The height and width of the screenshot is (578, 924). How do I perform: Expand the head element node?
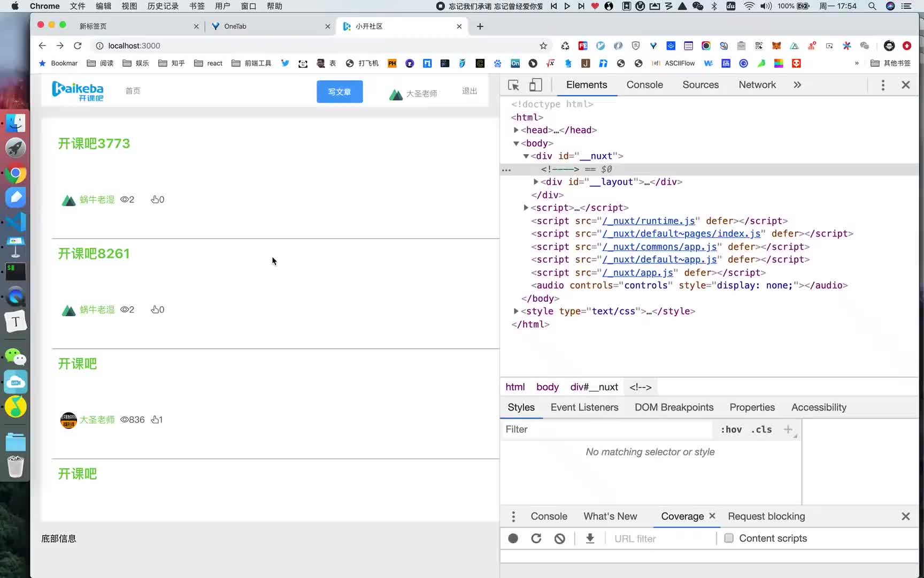click(x=516, y=130)
